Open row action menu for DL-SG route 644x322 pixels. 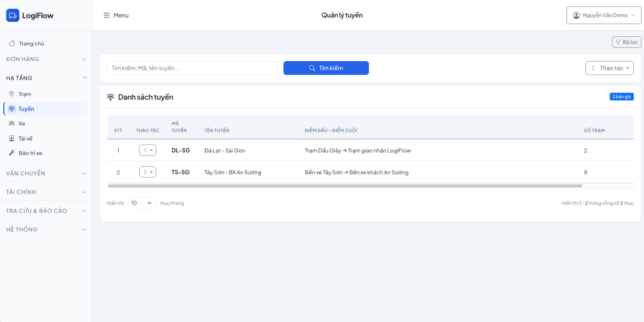click(x=148, y=150)
